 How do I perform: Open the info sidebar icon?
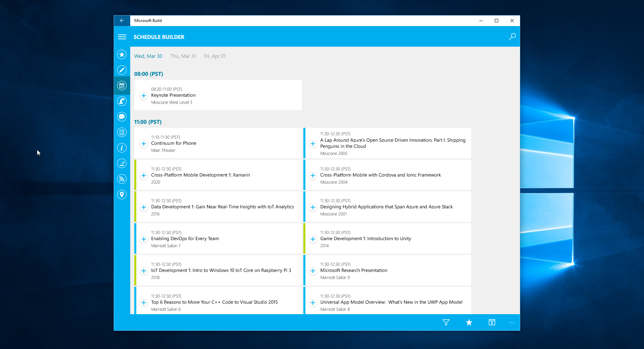click(x=122, y=148)
